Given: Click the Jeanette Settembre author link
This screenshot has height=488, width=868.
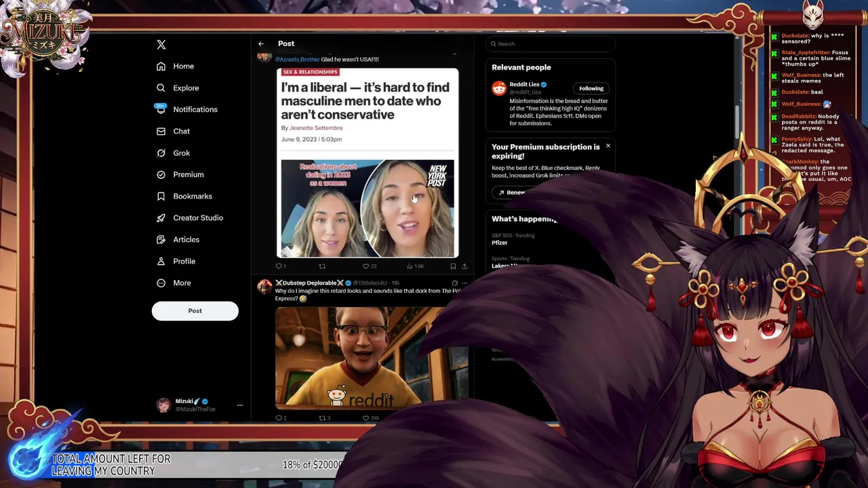Looking at the screenshot, I should pyautogui.click(x=316, y=128).
